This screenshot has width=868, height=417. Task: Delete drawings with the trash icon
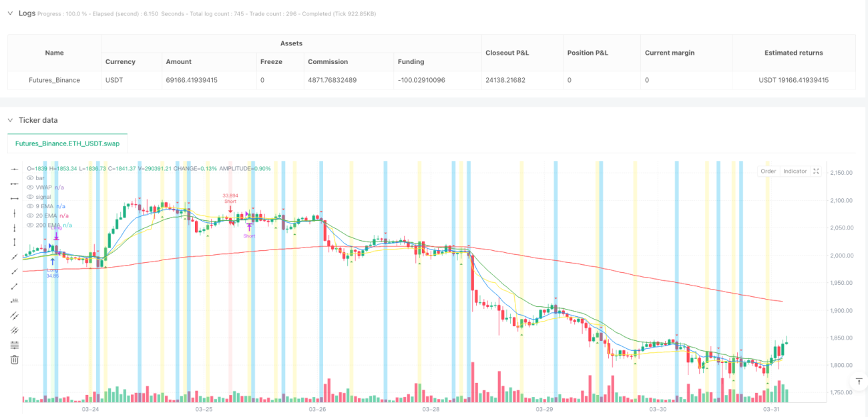pos(15,360)
